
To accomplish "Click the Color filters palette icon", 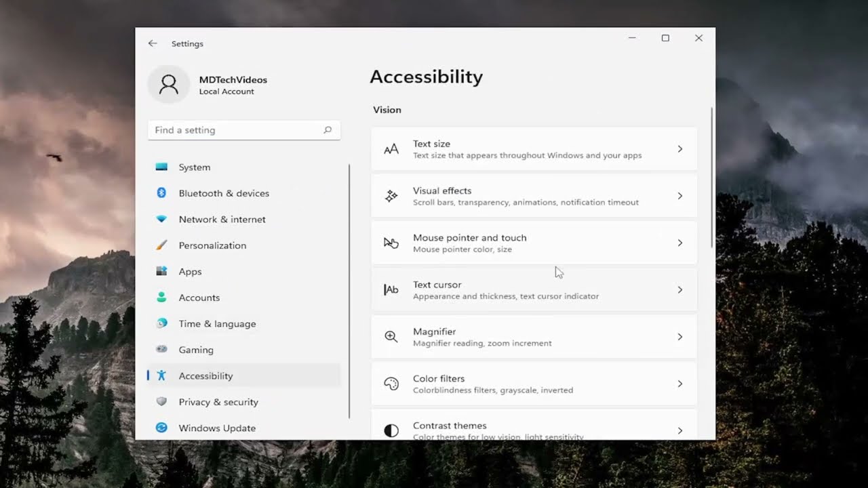I will point(391,384).
